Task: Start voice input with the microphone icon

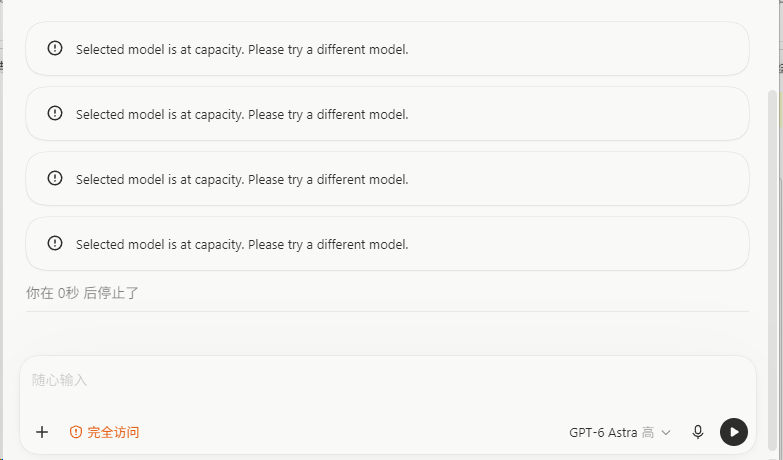Action: click(698, 432)
